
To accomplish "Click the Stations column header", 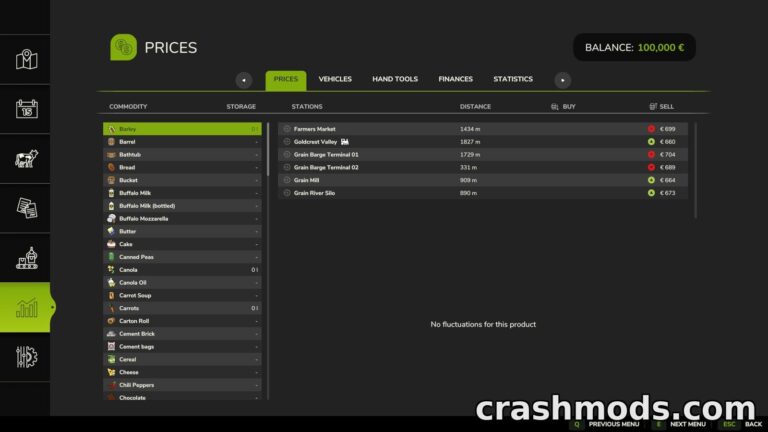I will (307, 106).
